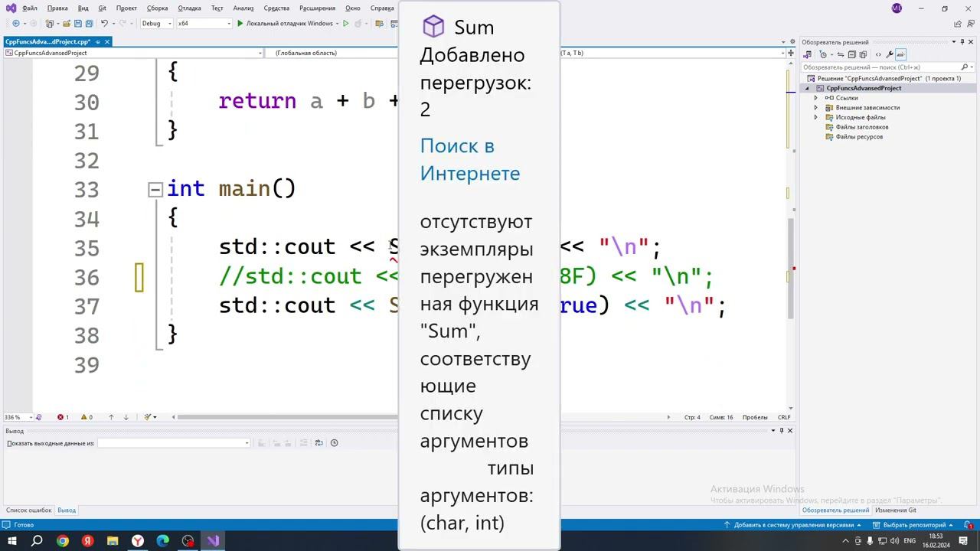Click the pending changes filter clock icon

[823, 55]
